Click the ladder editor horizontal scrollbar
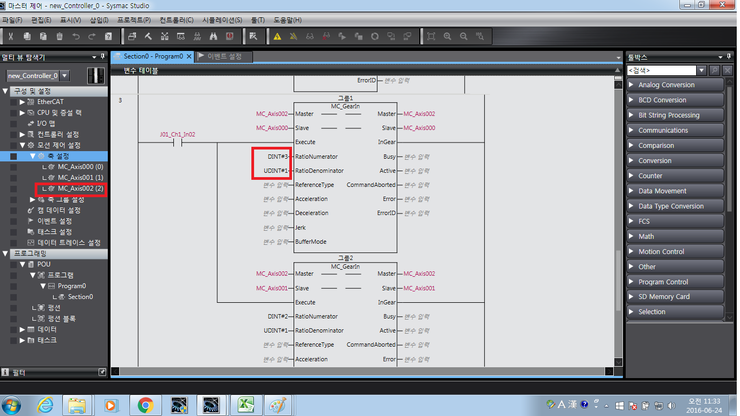 362,371
